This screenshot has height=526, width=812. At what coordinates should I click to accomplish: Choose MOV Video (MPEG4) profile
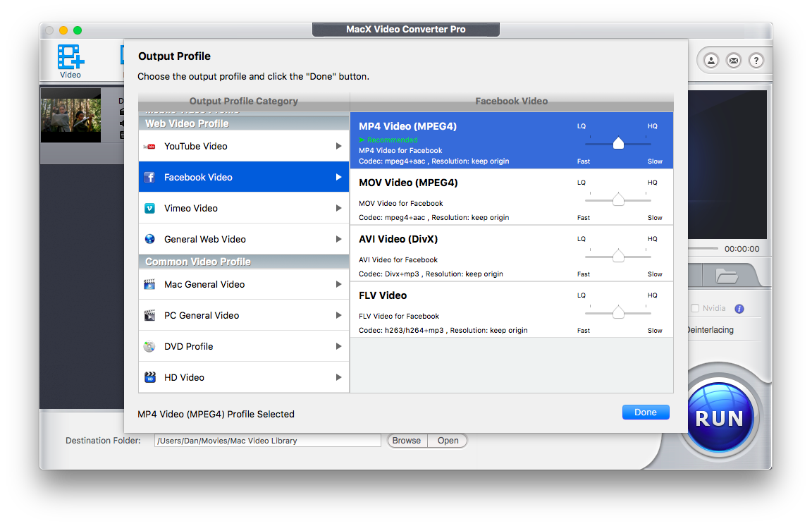512,197
